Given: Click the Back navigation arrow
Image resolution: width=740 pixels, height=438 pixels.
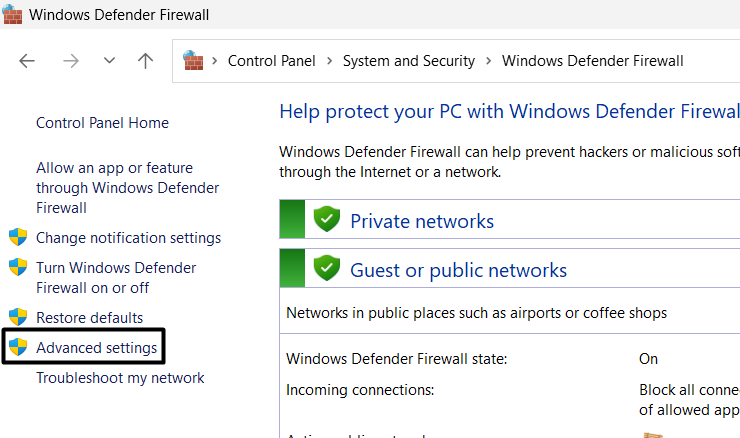Looking at the screenshot, I should [27, 61].
